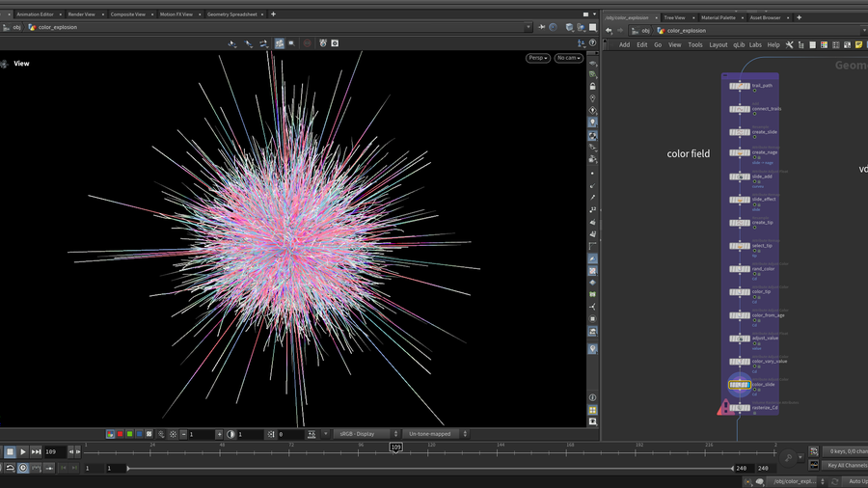Open the Layout menu in network editor

tap(719, 44)
